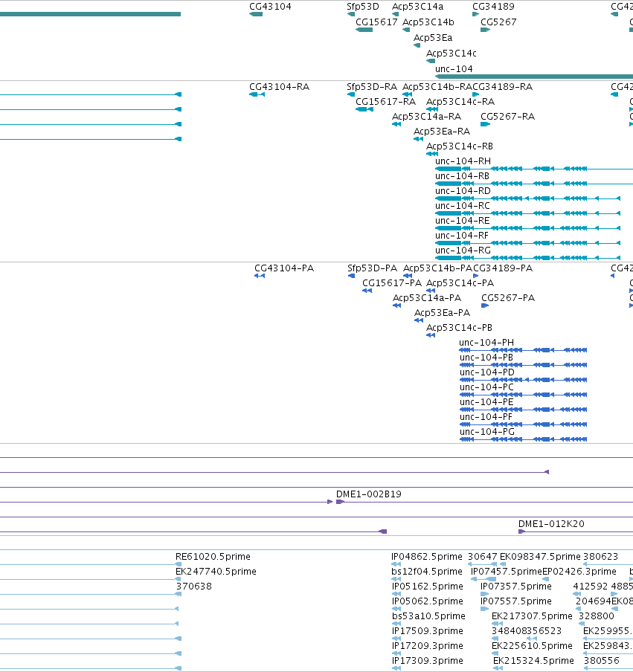The width and height of the screenshot is (633, 672).
Task: Click the IP17309.3prime EST label
Action: [x=427, y=660]
